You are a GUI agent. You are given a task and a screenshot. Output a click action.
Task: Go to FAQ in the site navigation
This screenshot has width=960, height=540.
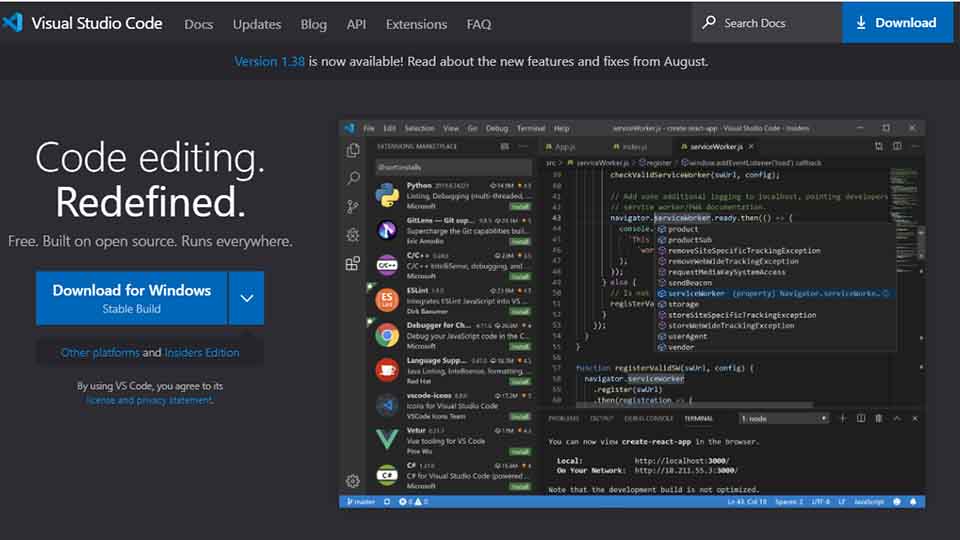point(479,24)
